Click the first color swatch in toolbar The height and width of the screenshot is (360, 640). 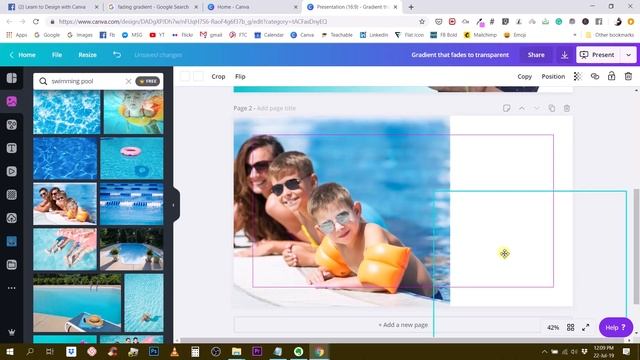coord(185,76)
